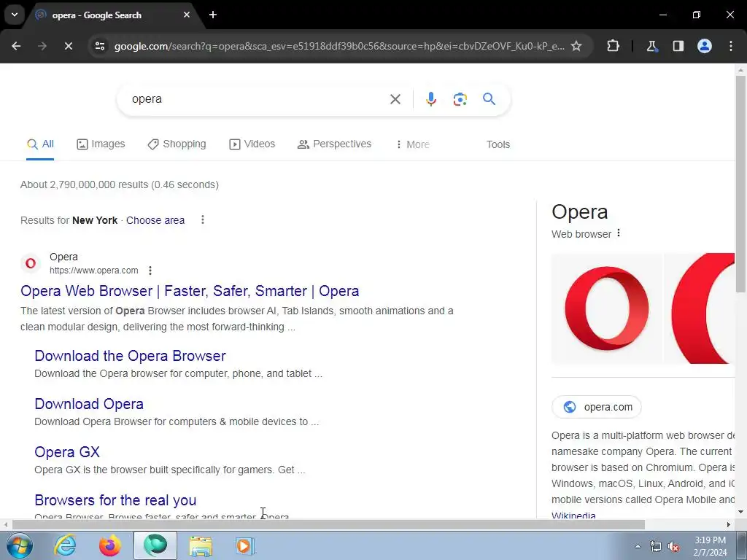Search by image with Google Lens
747x560 pixels.
460,99
